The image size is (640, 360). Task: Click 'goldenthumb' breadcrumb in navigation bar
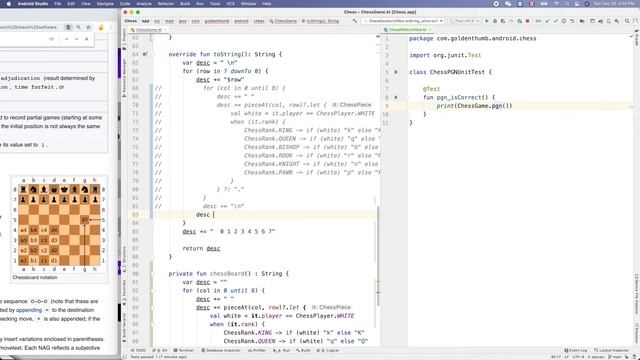[217, 21]
